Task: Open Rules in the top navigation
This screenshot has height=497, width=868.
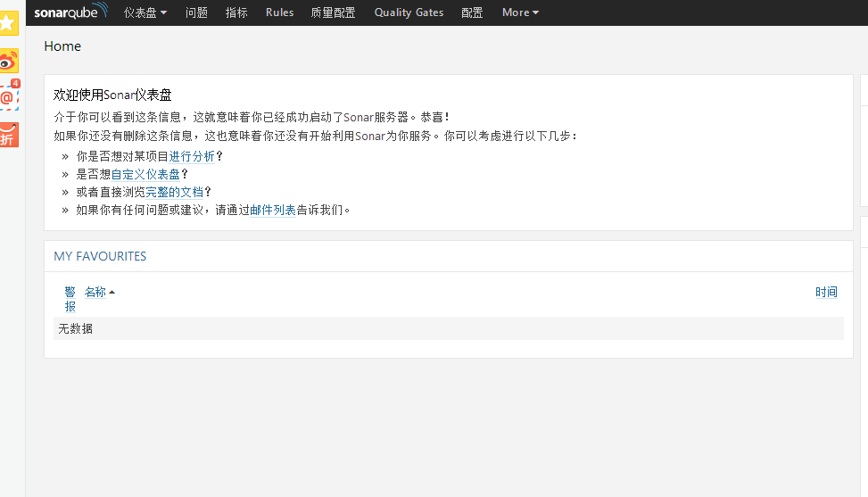Action: pos(279,12)
